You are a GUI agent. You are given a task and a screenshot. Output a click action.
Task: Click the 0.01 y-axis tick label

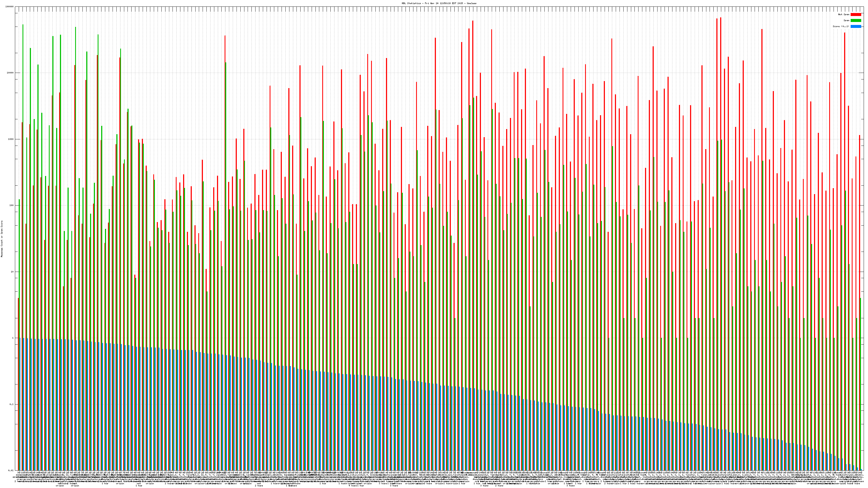click(11, 470)
